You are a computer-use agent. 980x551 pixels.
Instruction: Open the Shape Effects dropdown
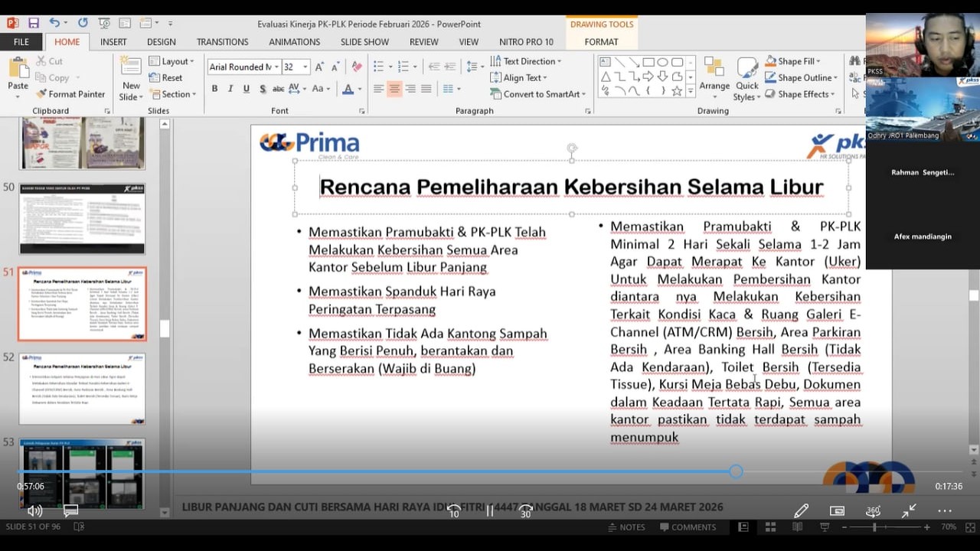[799, 94]
